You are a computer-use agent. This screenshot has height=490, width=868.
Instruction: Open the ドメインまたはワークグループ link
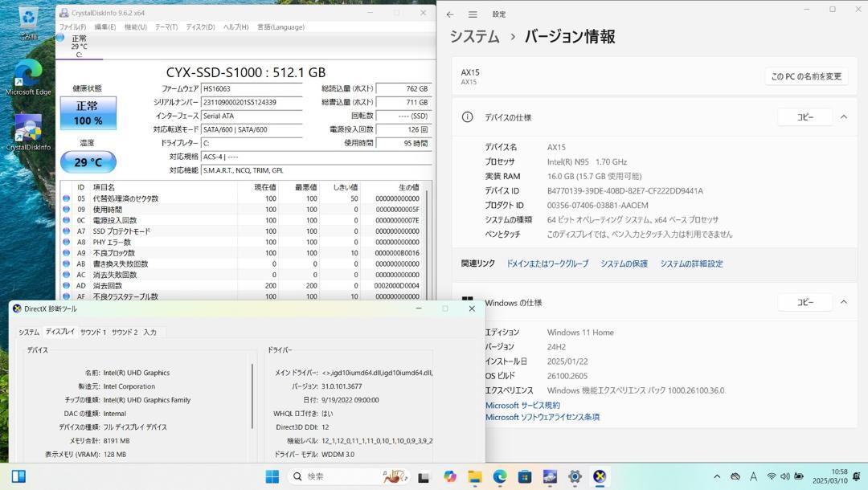pos(547,263)
